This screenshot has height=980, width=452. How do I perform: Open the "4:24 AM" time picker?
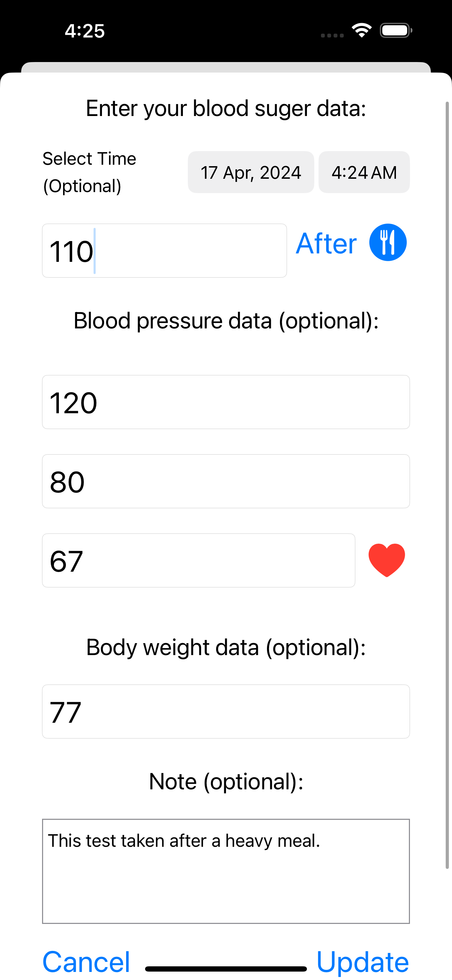(364, 172)
